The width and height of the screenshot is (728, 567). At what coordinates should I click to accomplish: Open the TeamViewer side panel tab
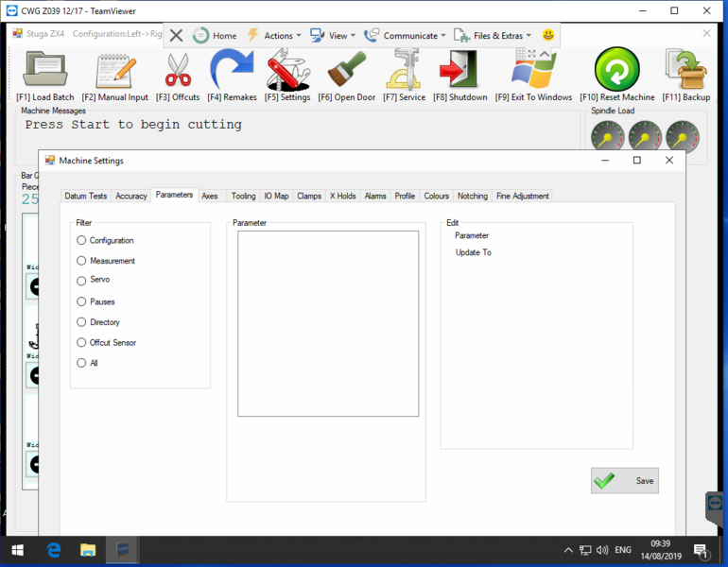pos(715,507)
